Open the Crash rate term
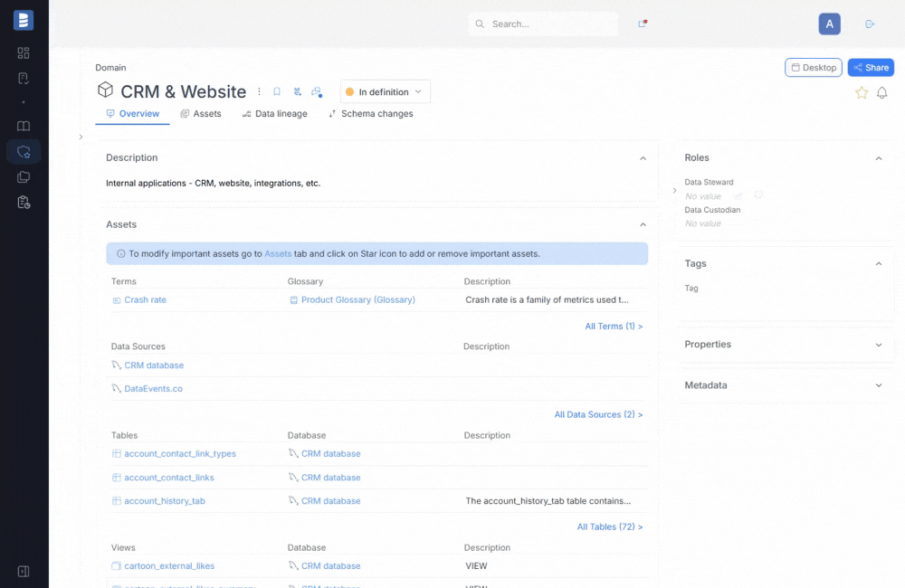The image size is (905, 588). point(145,300)
